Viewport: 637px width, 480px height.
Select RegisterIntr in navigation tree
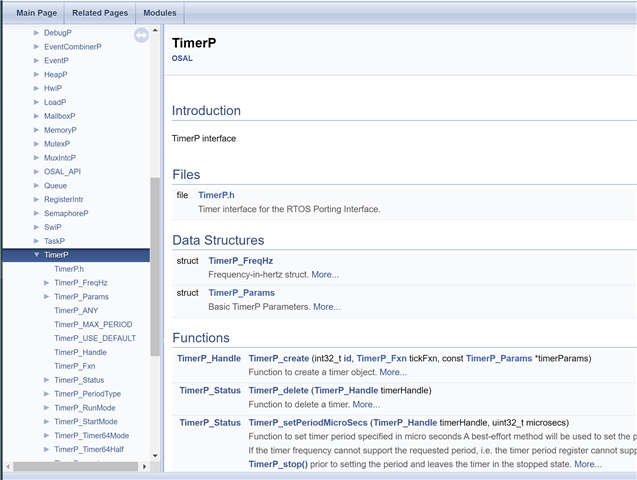63,199
